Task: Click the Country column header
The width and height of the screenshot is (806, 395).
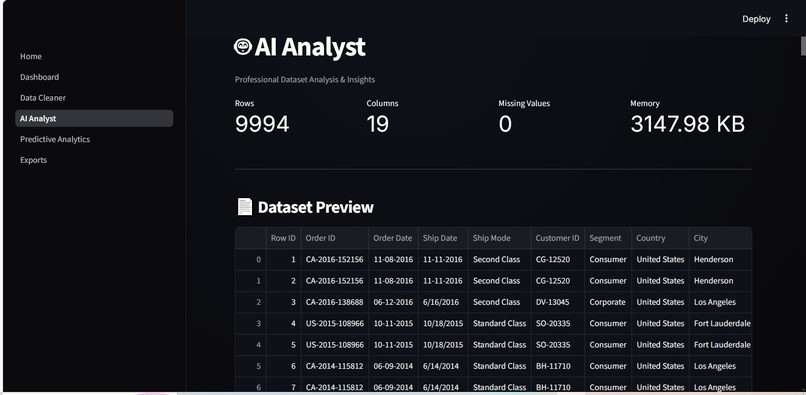Action: (x=661, y=238)
